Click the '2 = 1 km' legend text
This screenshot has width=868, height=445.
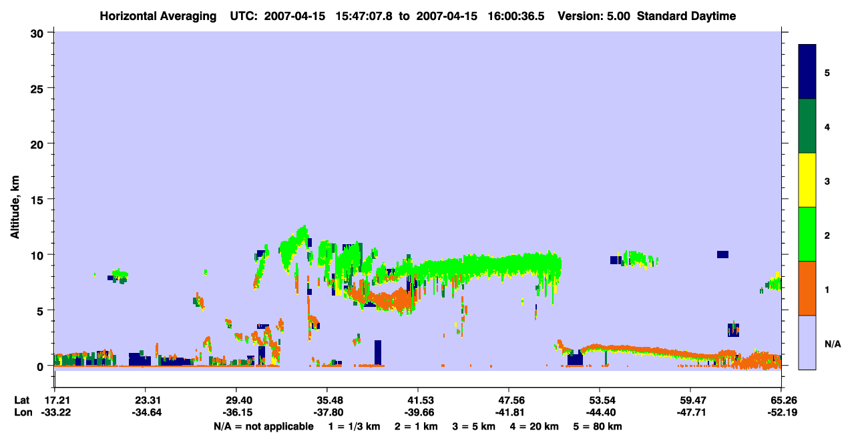click(417, 426)
